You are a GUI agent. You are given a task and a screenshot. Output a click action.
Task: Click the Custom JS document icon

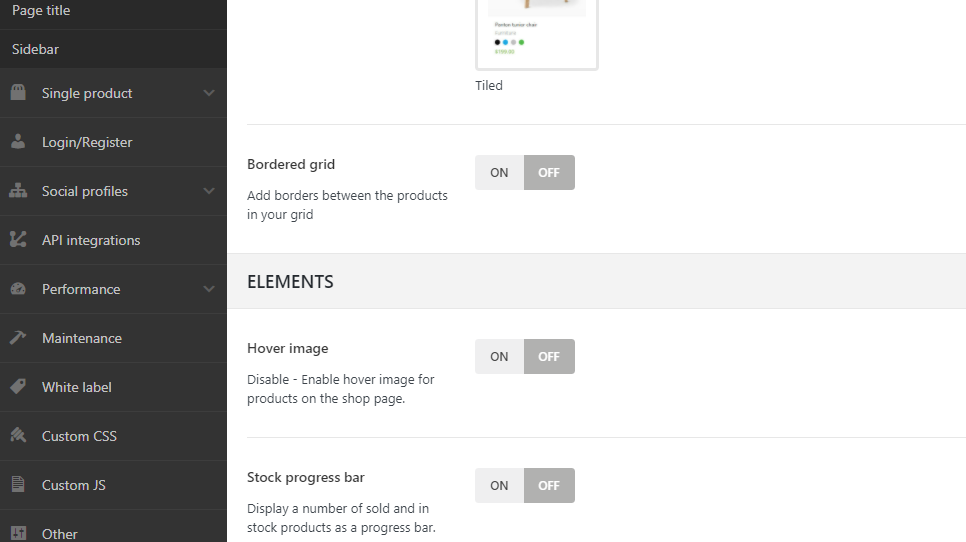click(x=18, y=485)
